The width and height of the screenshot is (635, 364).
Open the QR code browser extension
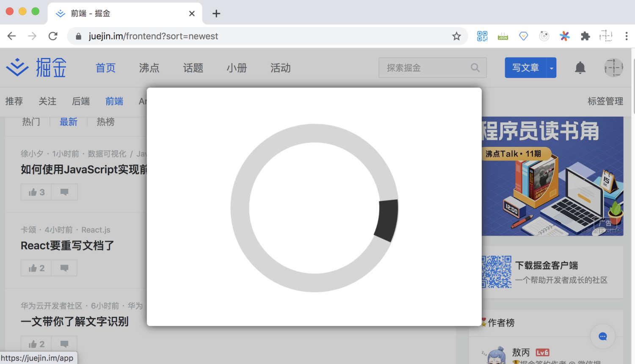pyautogui.click(x=482, y=36)
